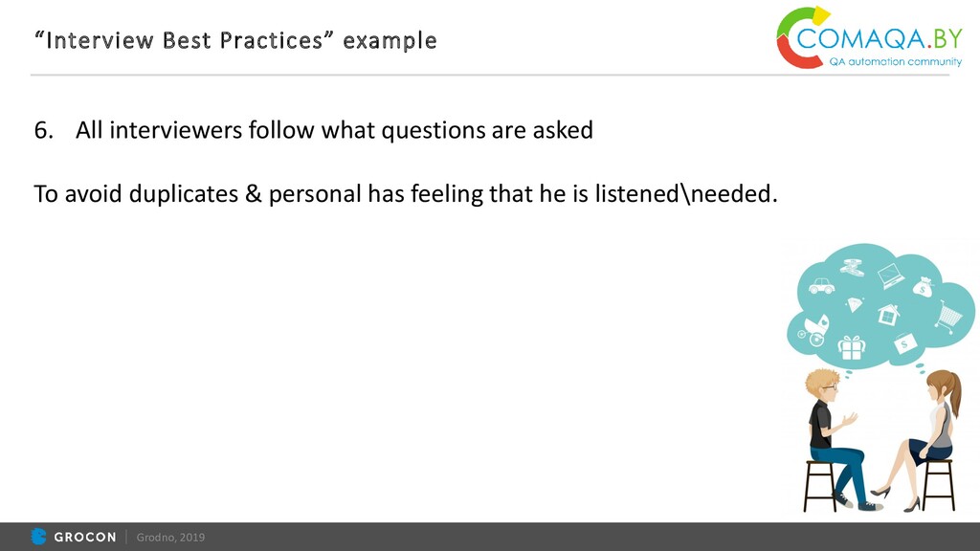Click list item 6 about interviewers

[314, 130]
